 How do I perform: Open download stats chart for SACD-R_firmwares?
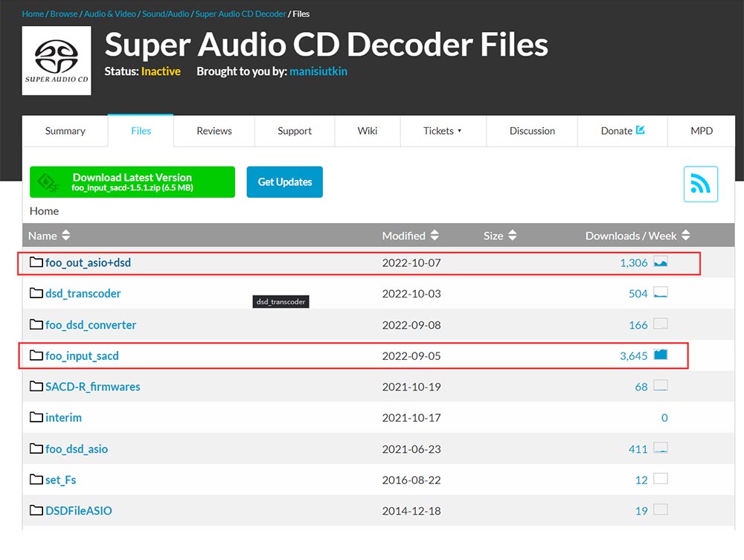[x=661, y=386]
